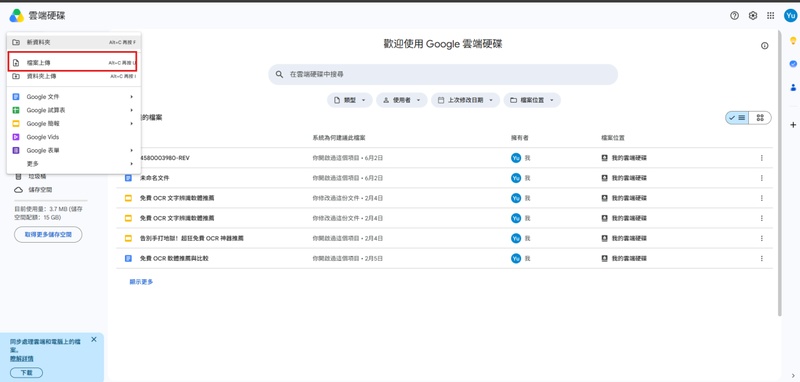The image size is (800, 382).
Task: Open Contacts in the side panel
Action: [793, 87]
